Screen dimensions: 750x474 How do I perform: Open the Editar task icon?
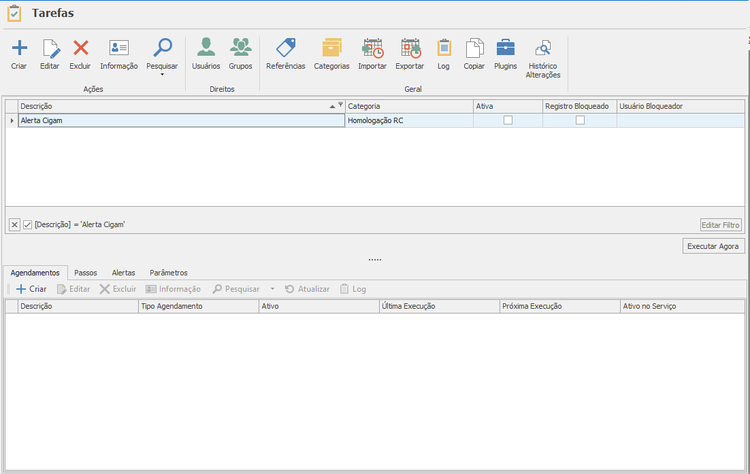click(x=50, y=48)
